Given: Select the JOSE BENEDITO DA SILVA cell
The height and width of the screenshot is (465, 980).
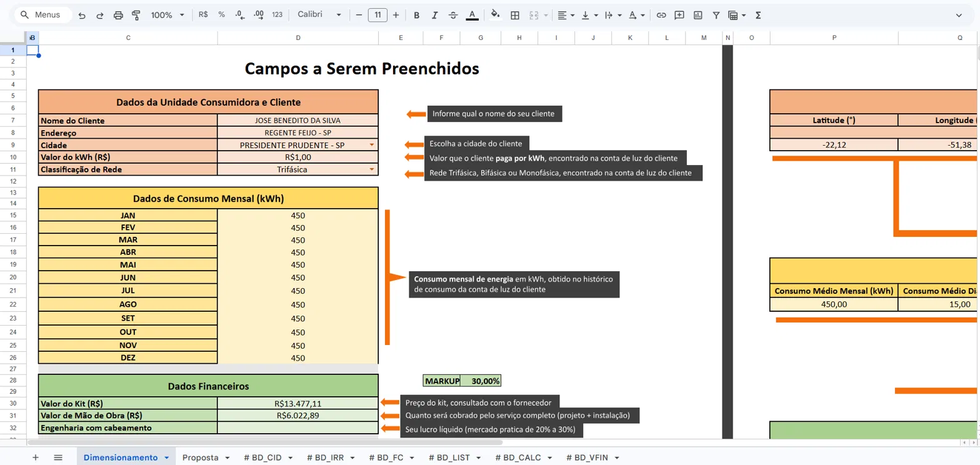Looking at the screenshot, I should tap(298, 121).
